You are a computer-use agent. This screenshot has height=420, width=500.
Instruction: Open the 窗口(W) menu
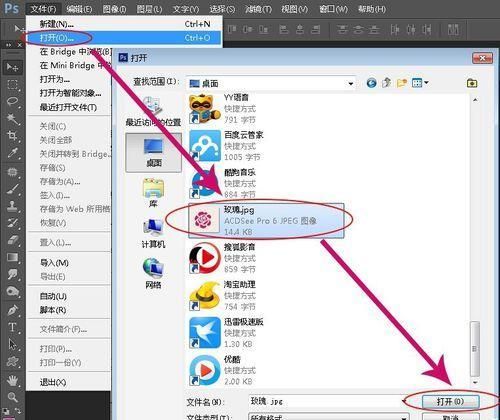click(x=334, y=9)
